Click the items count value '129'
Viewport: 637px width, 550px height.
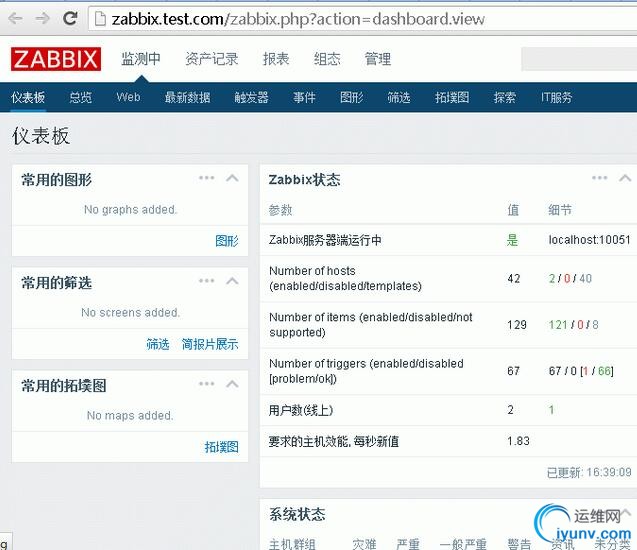point(517,325)
